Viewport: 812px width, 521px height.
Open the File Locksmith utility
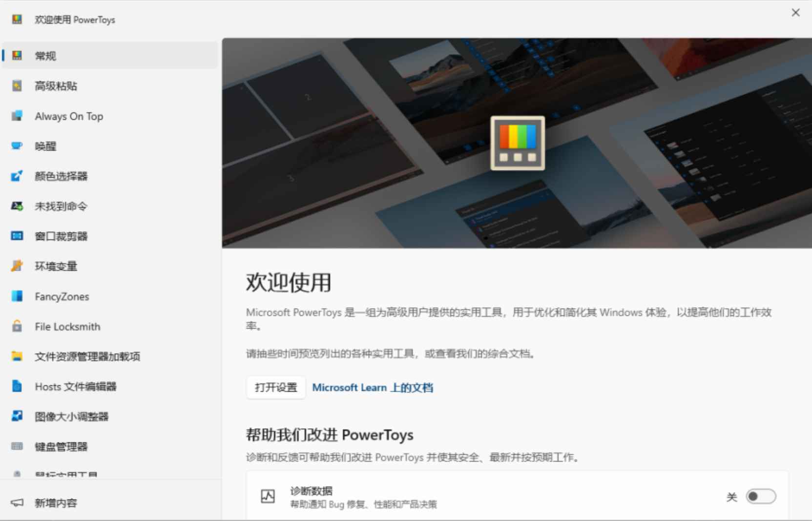click(67, 326)
